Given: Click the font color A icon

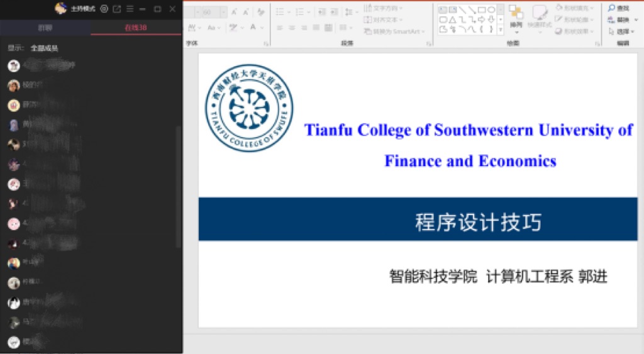Looking at the screenshot, I should point(253,27).
